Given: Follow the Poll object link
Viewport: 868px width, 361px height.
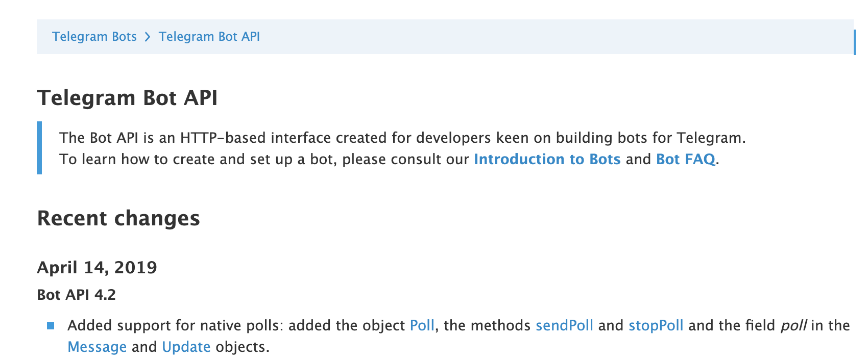Looking at the screenshot, I should tap(422, 325).
